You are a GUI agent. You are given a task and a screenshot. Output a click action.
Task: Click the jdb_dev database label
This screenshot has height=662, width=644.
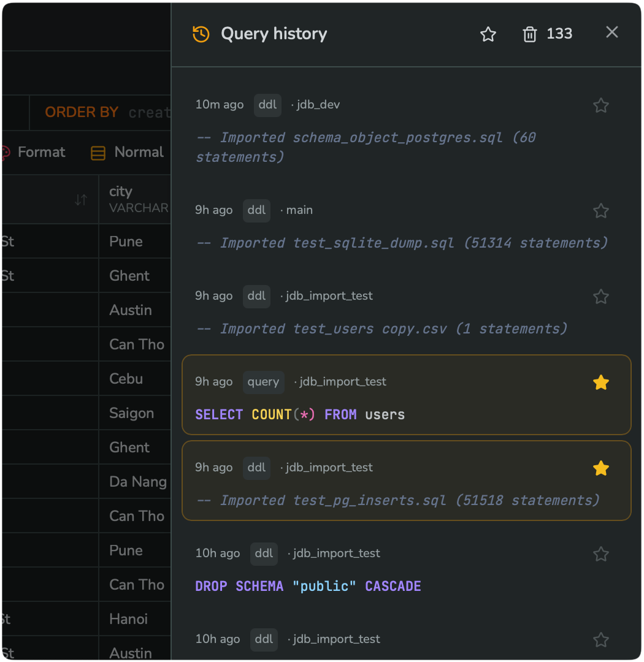[x=318, y=105]
